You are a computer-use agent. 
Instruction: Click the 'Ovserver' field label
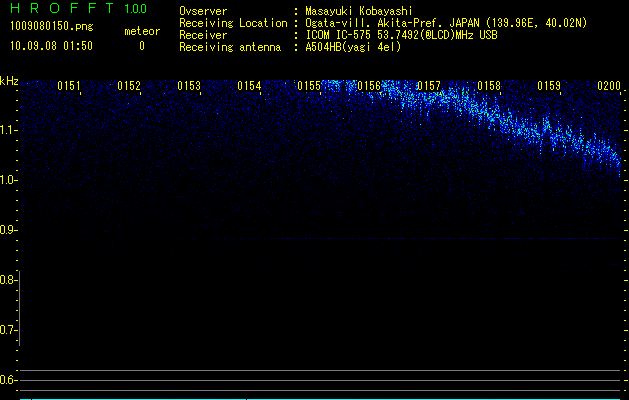[203, 11]
